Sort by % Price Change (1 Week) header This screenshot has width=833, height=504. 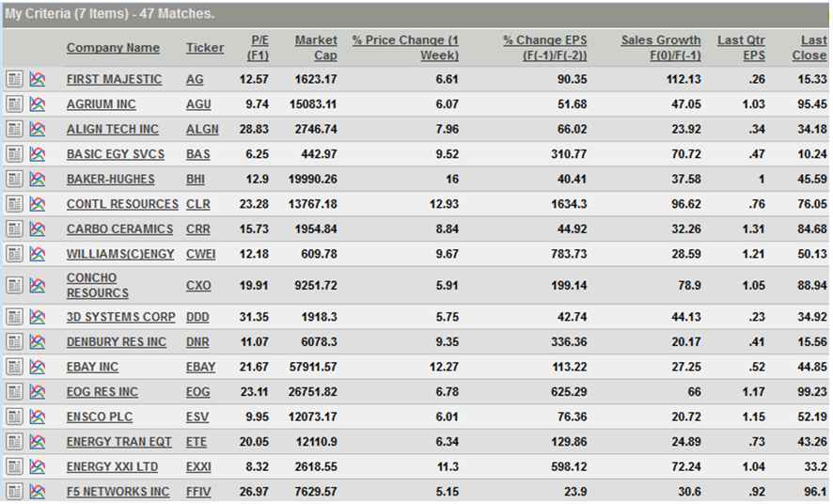[405, 48]
